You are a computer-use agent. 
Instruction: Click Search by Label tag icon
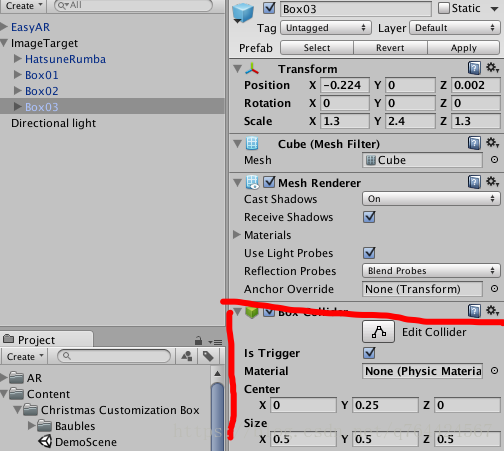208,356
